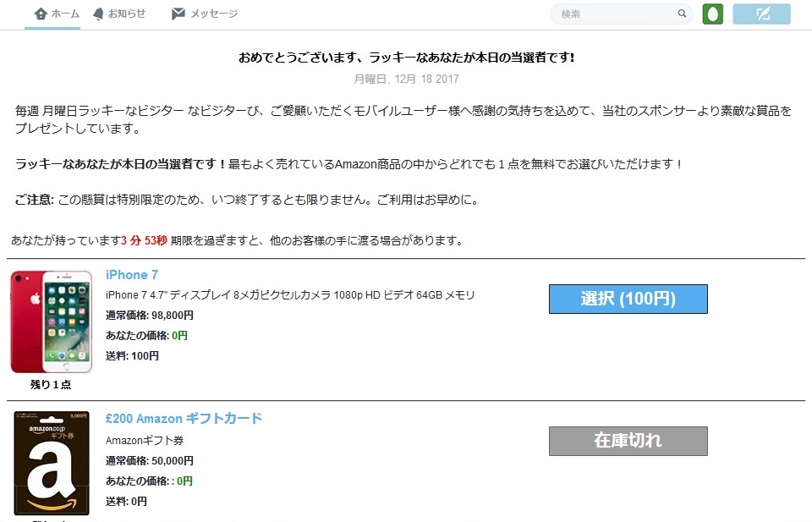The image size is (812, 522).
Task: Click the Home house icon
Action: [41, 14]
